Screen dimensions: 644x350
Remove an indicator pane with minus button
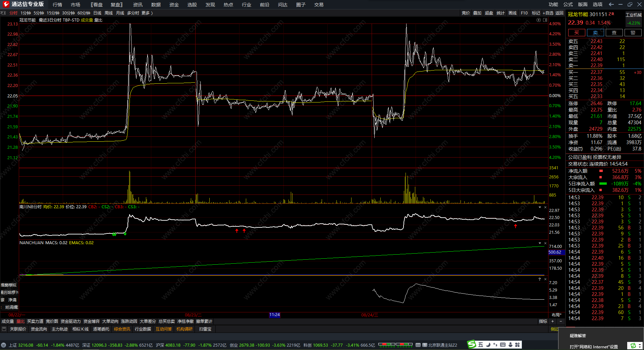point(560,321)
